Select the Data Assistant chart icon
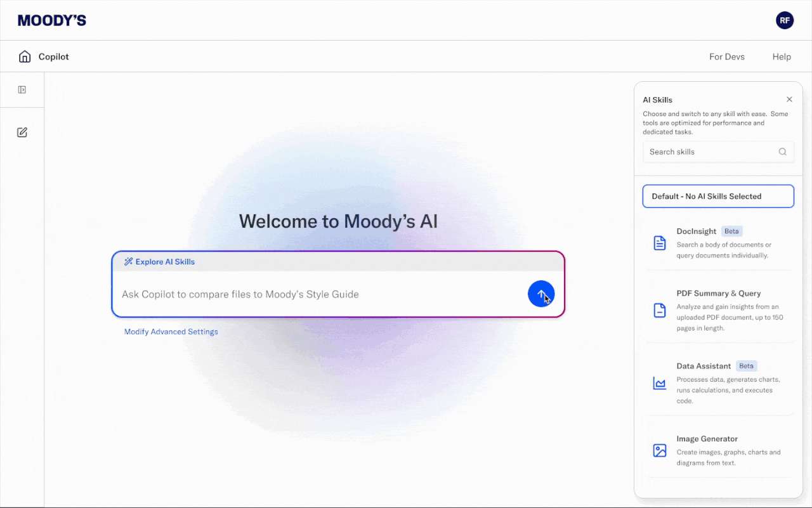 click(x=660, y=382)
